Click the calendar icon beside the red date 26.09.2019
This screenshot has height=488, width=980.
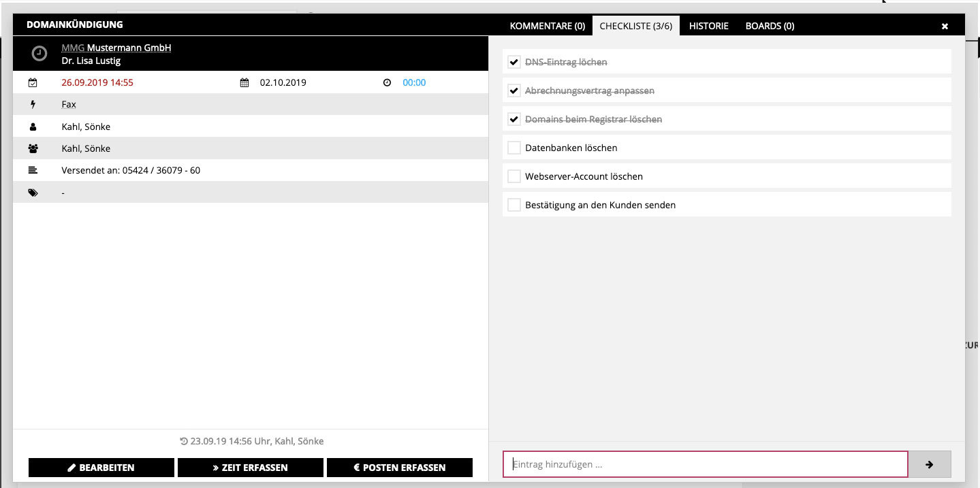pos(33,82)
